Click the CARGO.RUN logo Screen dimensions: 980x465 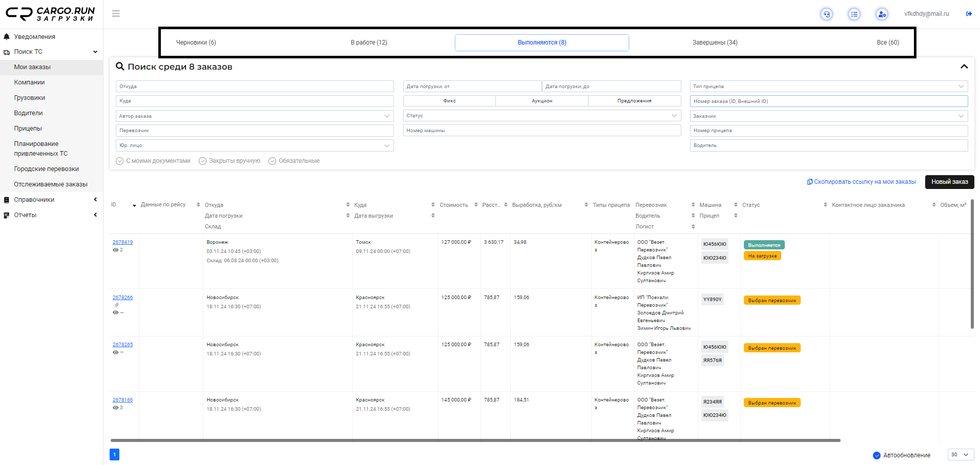50,14
